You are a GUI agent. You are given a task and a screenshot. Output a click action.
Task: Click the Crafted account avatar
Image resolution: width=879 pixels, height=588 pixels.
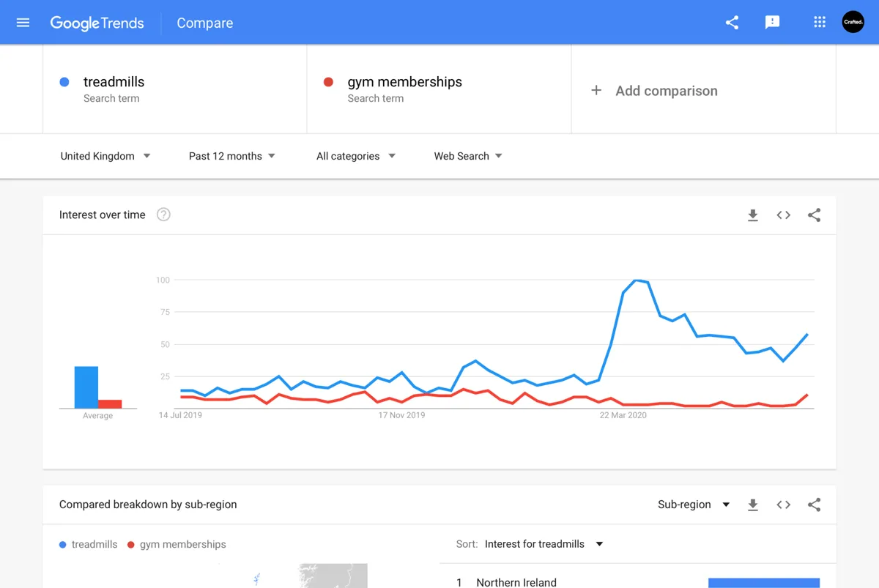click(x=853, y=23)
